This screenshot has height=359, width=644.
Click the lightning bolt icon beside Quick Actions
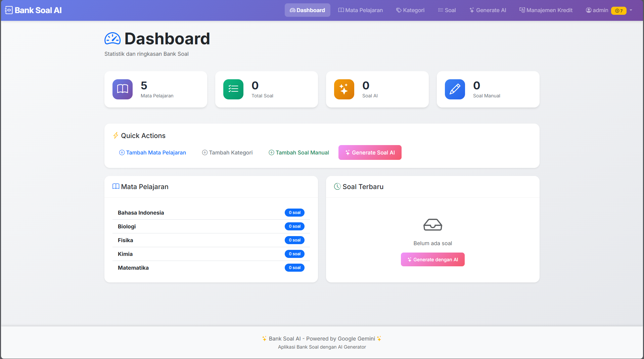116,135
